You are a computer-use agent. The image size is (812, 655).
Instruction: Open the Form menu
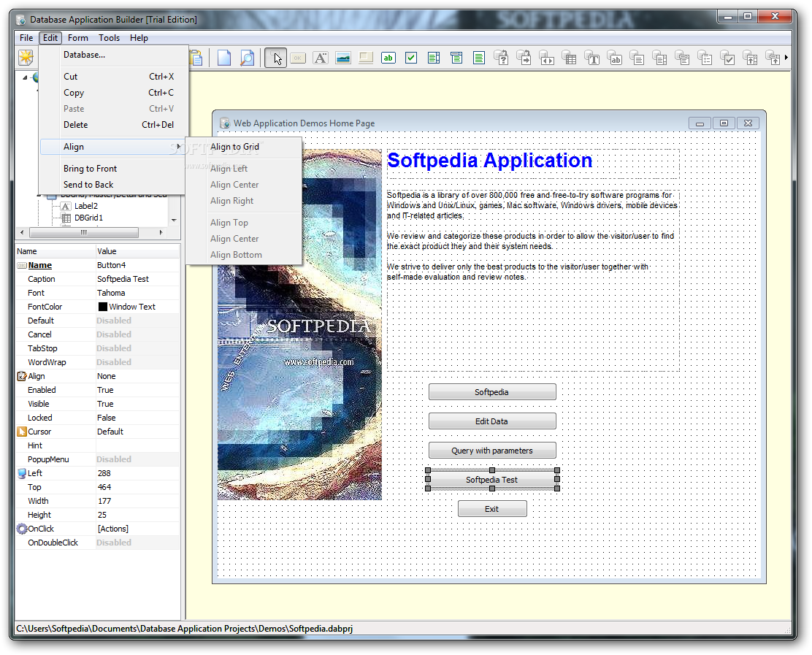click(77, 38)
